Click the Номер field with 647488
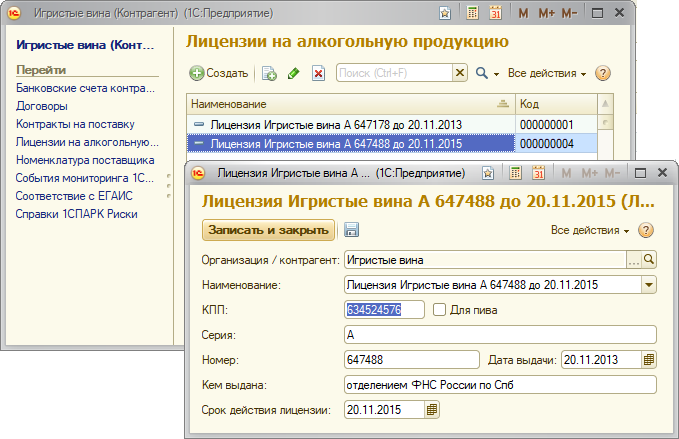Screen dimensions: 679x439 tap(412, 360)
